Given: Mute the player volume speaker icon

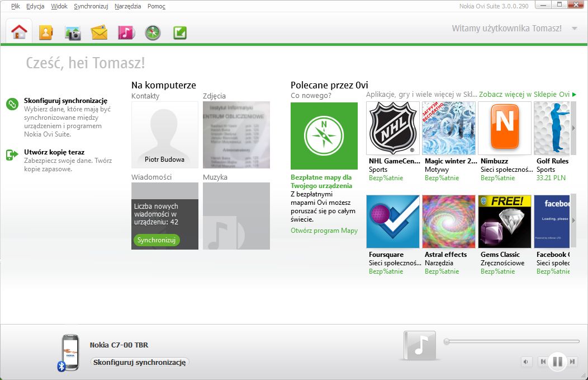Looking at the screenshot, I should [x=526, y=362].
